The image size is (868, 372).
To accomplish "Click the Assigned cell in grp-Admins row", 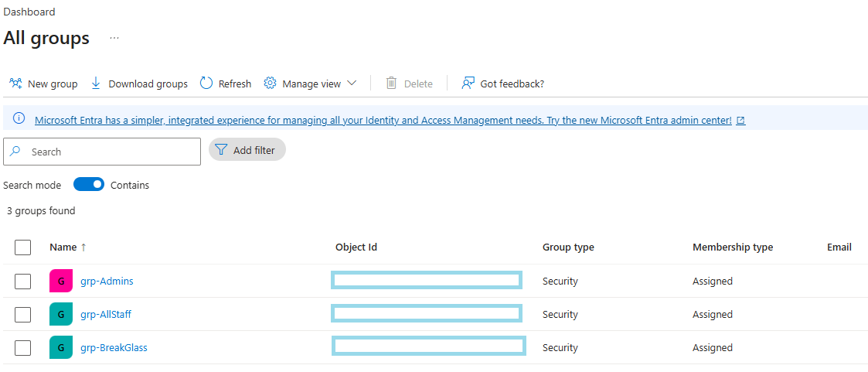I will (713, 282).
